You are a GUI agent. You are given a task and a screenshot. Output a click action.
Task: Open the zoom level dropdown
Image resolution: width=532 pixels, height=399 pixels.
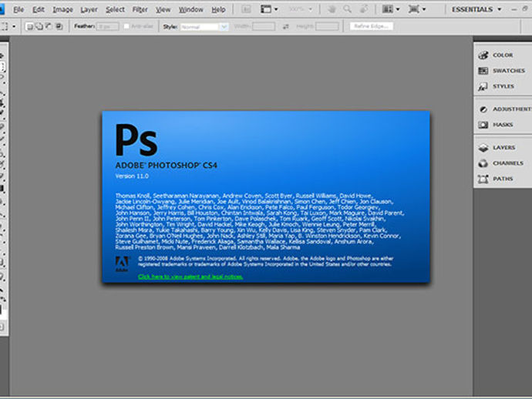point(300,9)
